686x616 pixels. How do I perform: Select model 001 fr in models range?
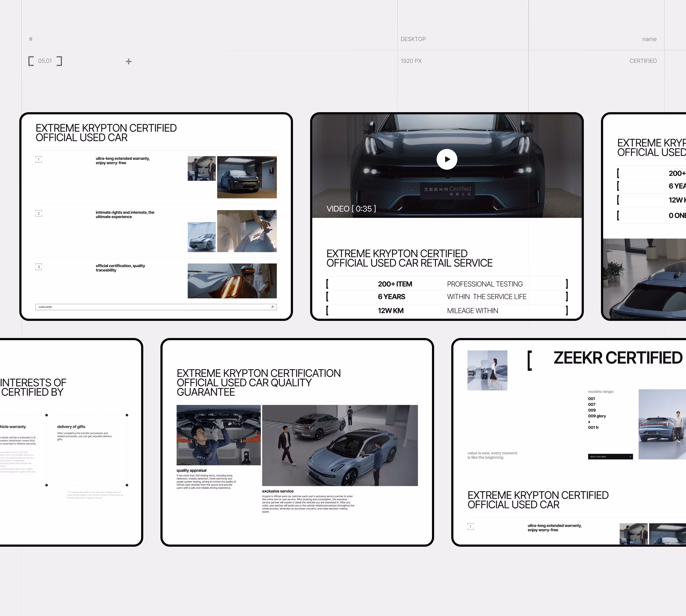[x=593, y=428]
